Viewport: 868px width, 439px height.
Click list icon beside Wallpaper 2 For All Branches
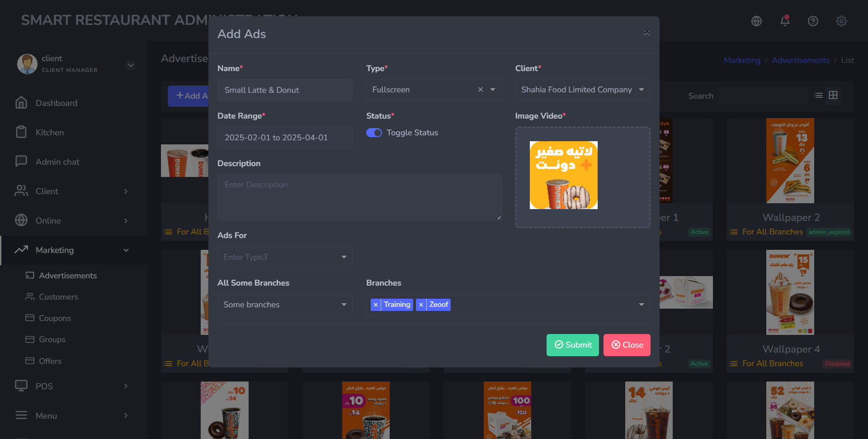click(733, 232)
